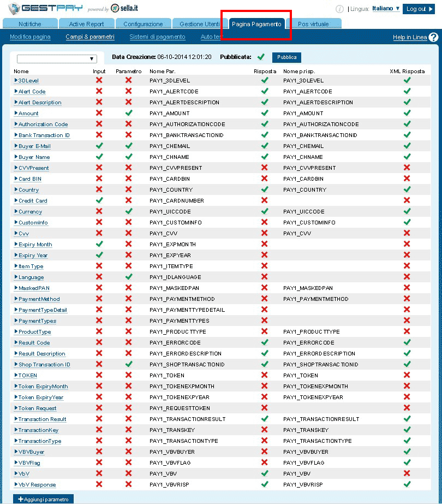Click the Input check for Credit Card
This screenshot has width=442, height=504.
[99, 200]
